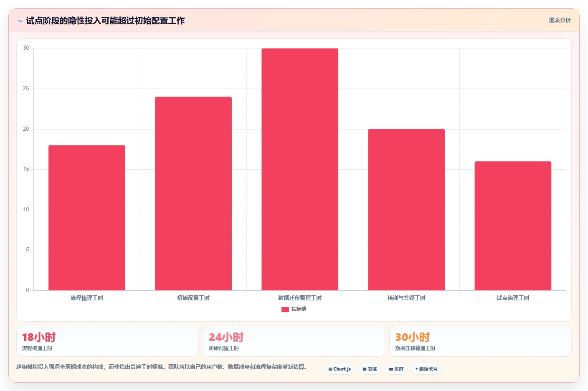Click the 初始配置工时 bar in chart
The width and height of the screenshot is (588, 391).
[x=193, y=193]
